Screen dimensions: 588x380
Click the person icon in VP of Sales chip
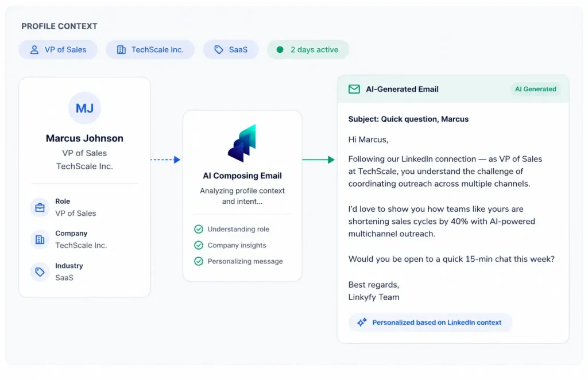click(34, 50)
